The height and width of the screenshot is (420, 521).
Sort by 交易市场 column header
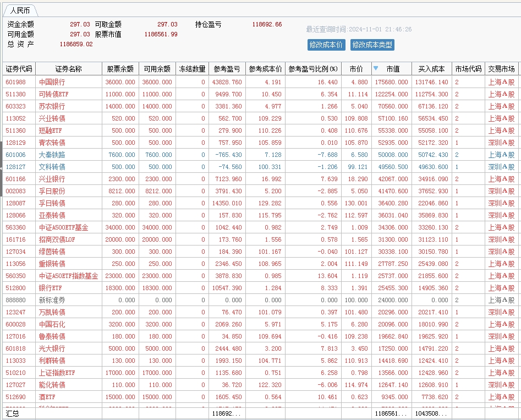(x=501, y=69)
